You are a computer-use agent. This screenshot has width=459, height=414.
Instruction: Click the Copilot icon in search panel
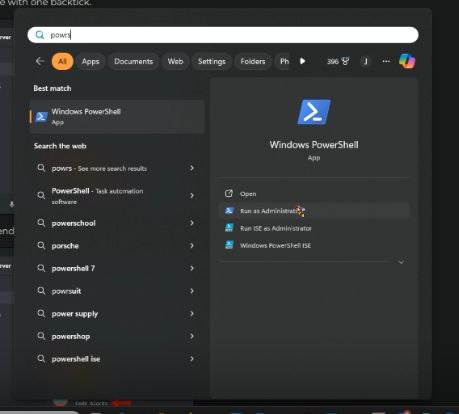pos(407,61)
